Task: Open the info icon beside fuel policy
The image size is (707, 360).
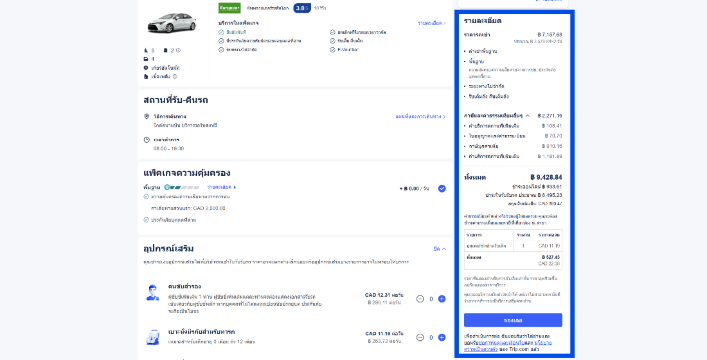Action: click(175, 77)
